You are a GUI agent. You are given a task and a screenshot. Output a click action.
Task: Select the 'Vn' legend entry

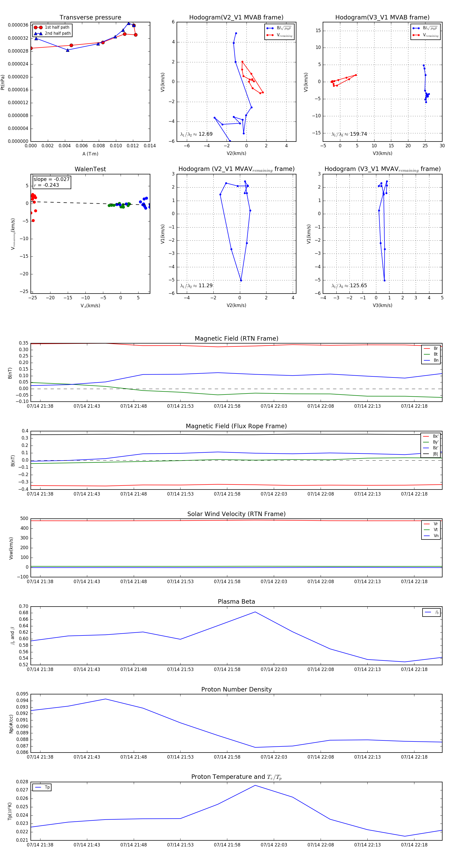click(431, 536)
